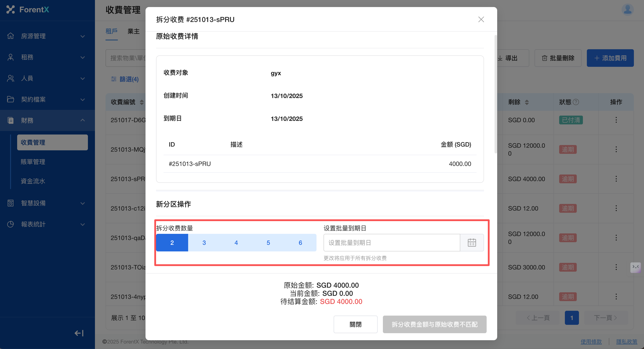Choose split count 6

click(300, 242)
